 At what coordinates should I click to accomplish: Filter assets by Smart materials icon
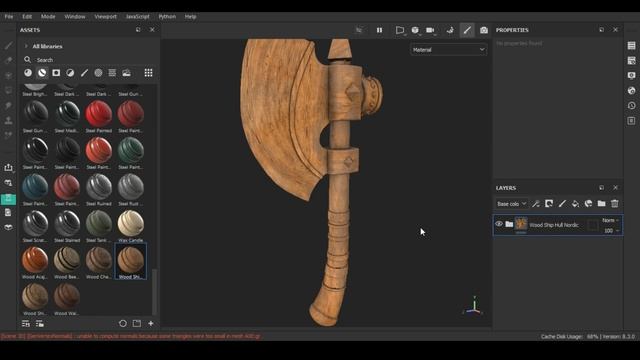pyautogui.click(x=42, y=73)
